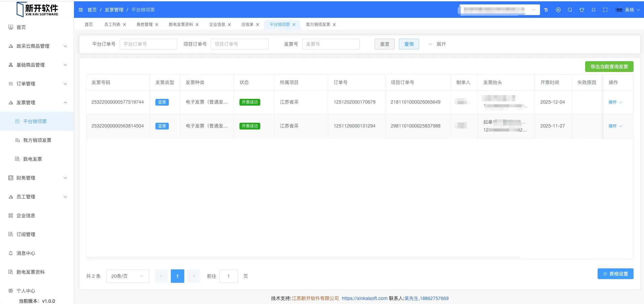This screenshot has height=304, width=644.
Task: Focus the 平台订单号 input field
Action: (148, 44)
